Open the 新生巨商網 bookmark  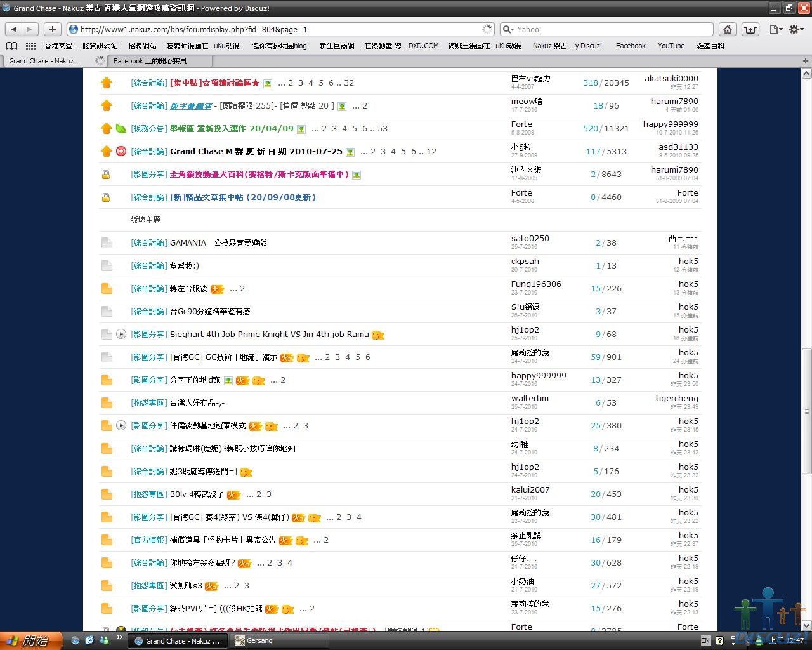point(337,46)
